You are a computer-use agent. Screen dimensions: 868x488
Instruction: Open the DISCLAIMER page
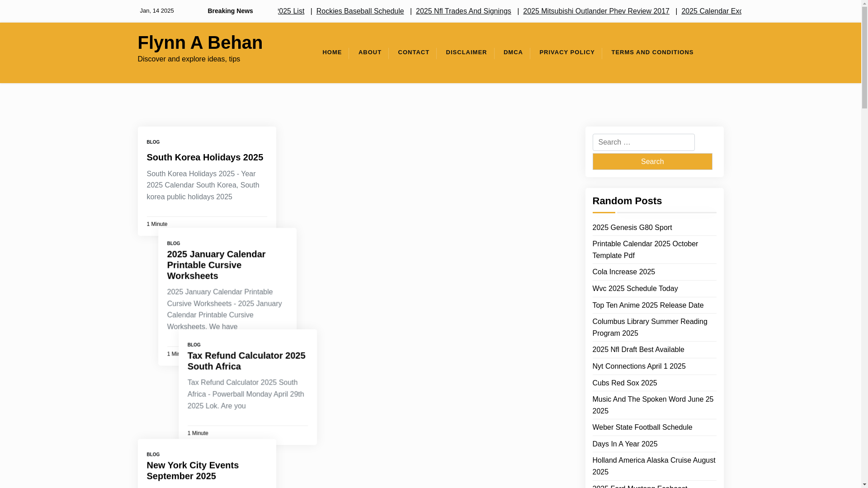pyautogui.click(x=466, y=52)
